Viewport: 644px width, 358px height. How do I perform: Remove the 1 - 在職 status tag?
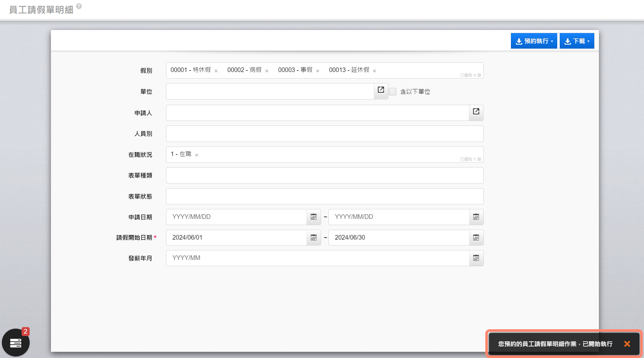[197, 155]
